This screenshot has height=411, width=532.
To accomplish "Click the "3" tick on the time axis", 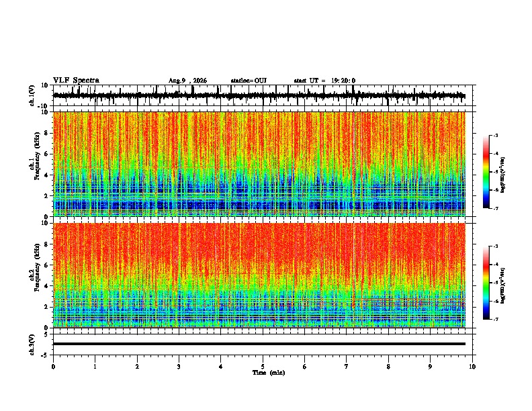I will 179,367.
